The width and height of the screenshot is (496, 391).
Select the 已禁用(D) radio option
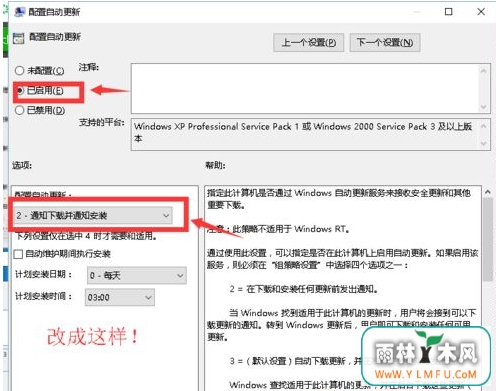point(19,110)
